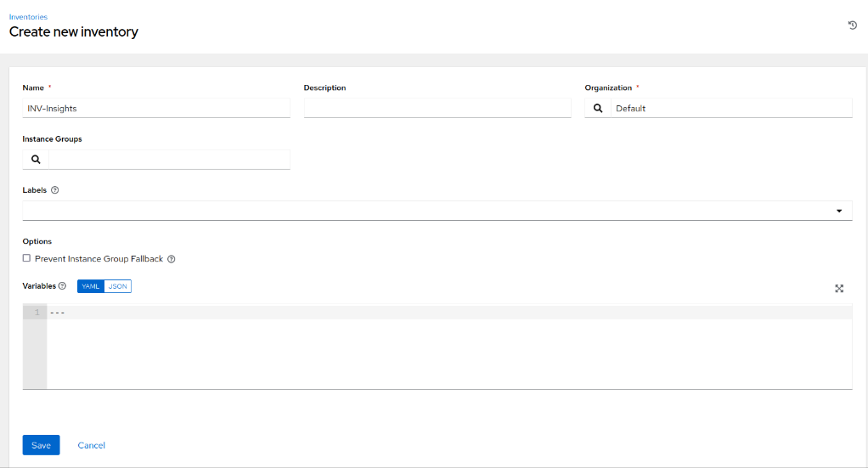Select the Create new inventory heading text
Screen dimensions: 868x468
click(74, 32)
